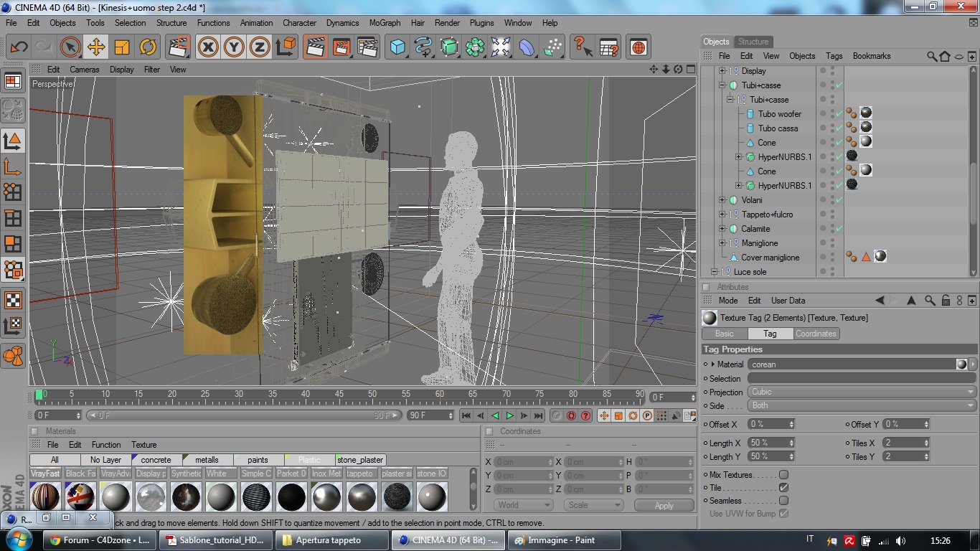Select the Live Selection tool
The width and height of the screenshot is (980, 551).
click(70, 47)
